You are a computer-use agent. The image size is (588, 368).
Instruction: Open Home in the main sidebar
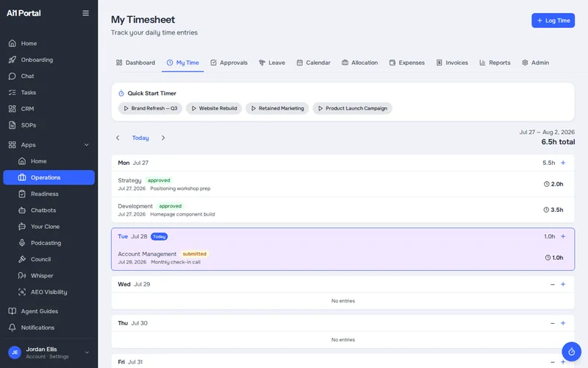(49, 43)
